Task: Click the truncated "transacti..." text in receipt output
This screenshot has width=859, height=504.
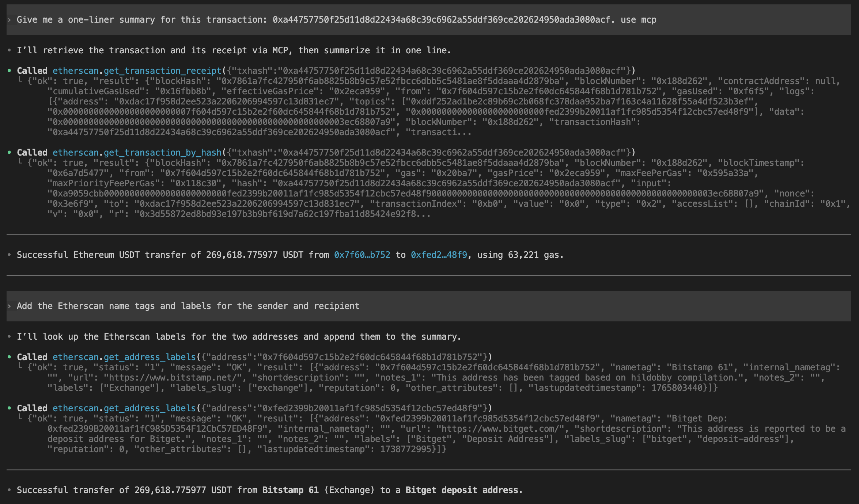Action: 439,132
